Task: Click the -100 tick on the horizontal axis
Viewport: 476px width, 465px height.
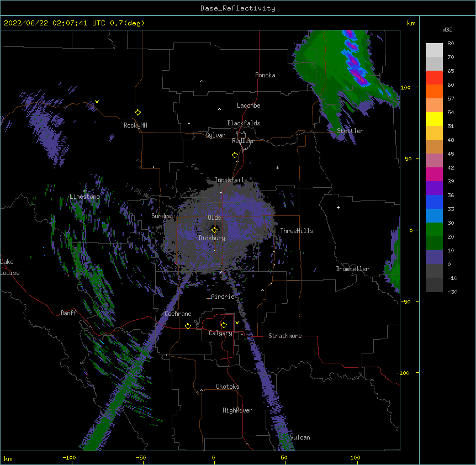Action: click(70, 457)
